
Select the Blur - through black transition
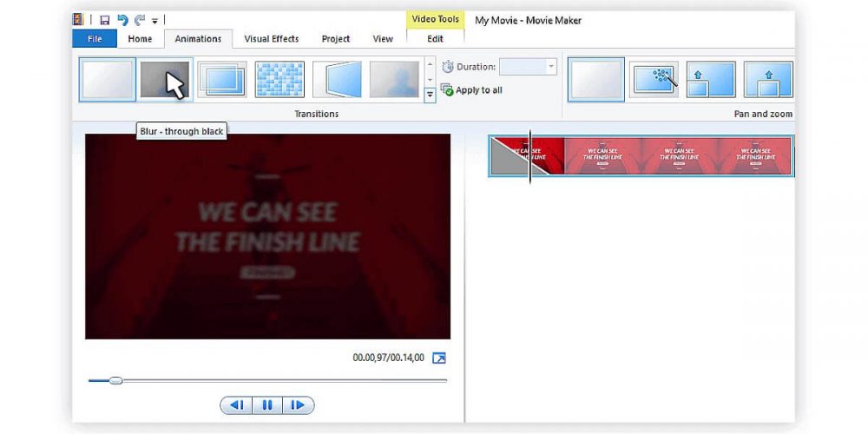pos(165,80)
